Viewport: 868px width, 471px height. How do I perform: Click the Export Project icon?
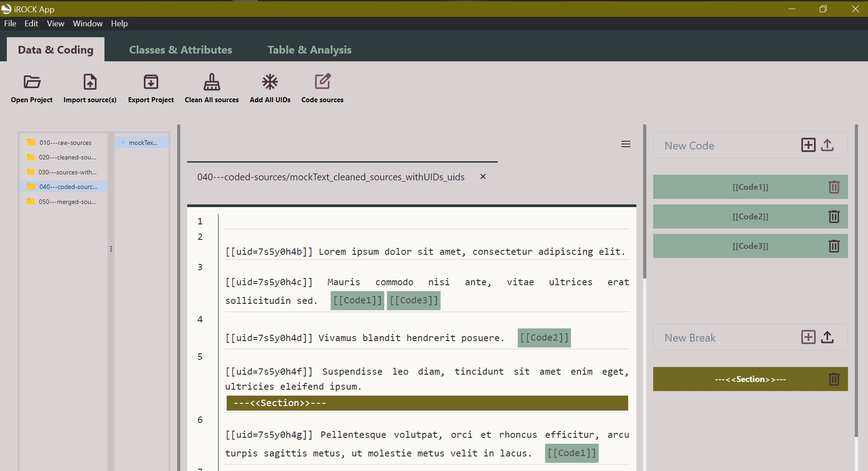(x=151, y=82)
